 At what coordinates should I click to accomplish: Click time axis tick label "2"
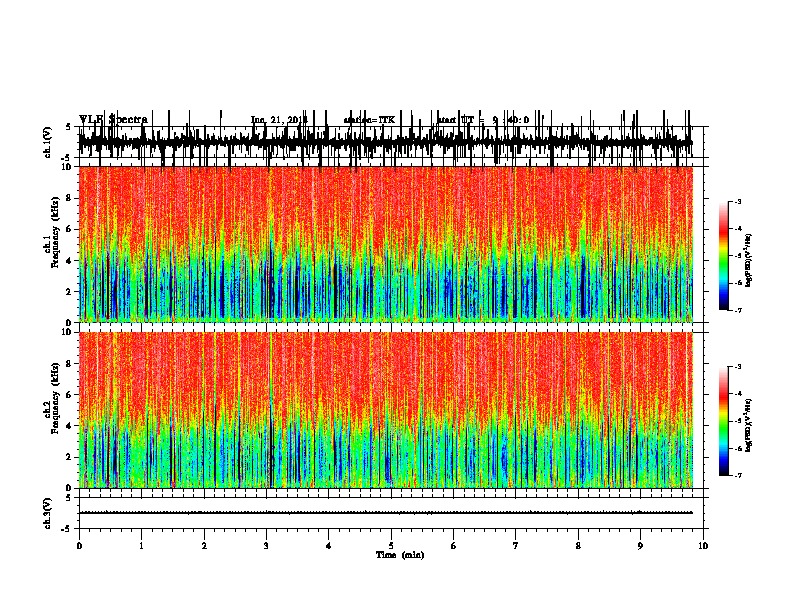[x=204, y=545]
